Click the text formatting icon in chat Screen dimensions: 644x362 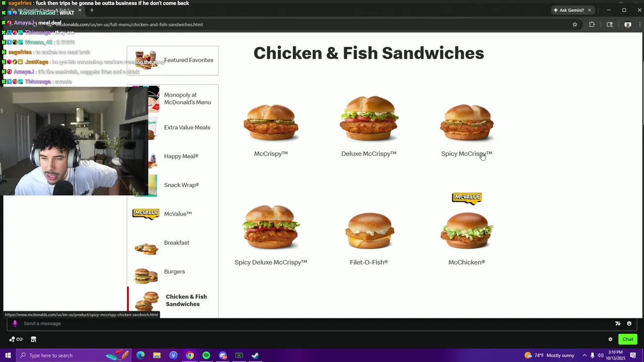click(618, 324)
